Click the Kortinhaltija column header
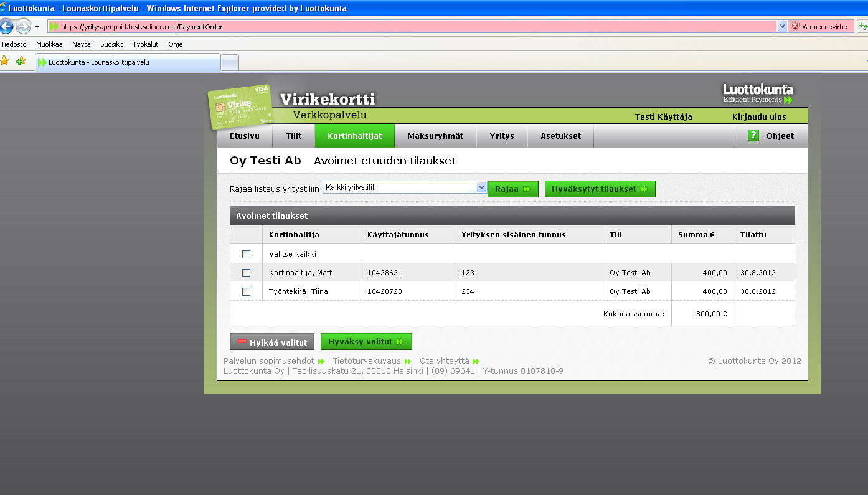The image size is (868, 495). pyautogui.click(x=294, y=235)
